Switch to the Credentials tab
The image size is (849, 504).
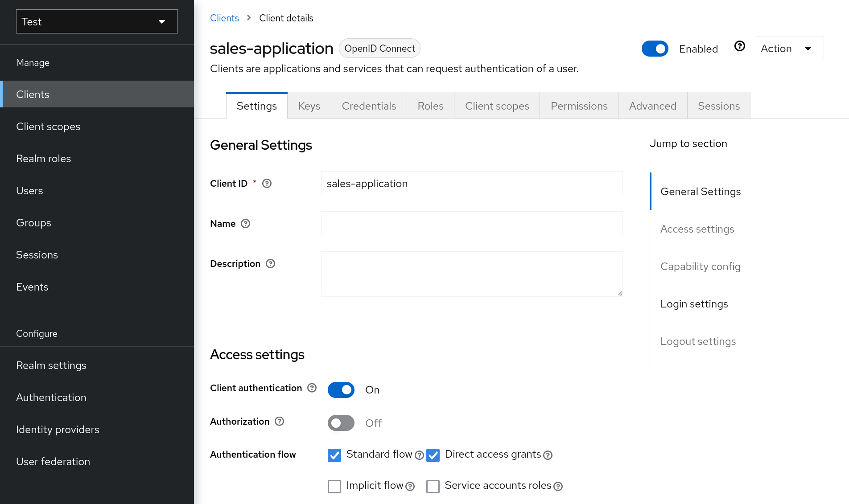(369, 106)
